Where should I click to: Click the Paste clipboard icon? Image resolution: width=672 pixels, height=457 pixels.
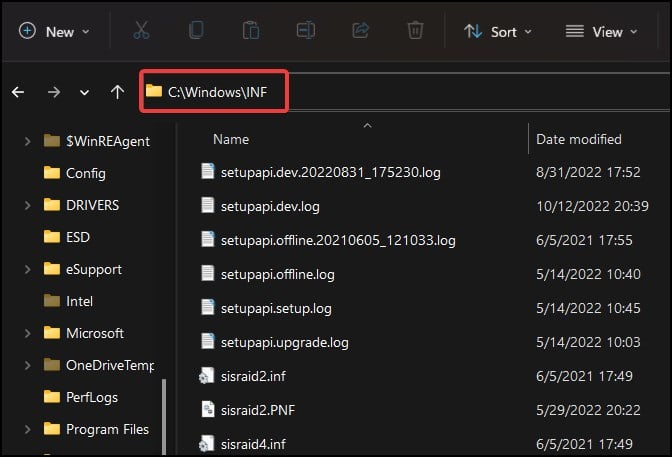tap(251, 31)
